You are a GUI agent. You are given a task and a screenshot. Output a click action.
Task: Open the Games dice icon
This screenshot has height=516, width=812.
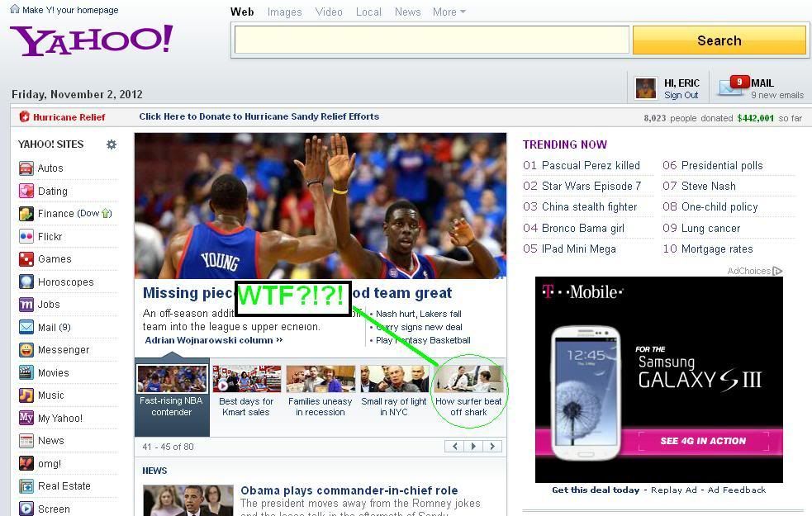(26, 258)
